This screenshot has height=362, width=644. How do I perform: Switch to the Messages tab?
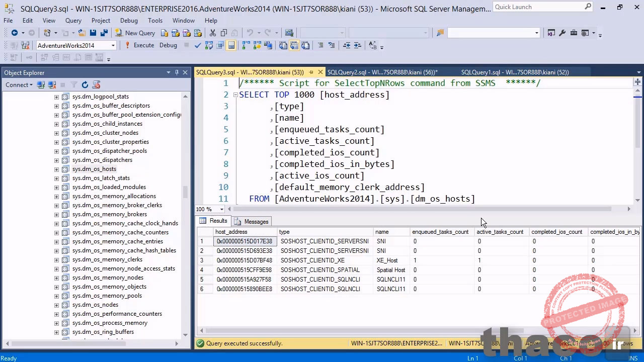click(x=251, y=222)
